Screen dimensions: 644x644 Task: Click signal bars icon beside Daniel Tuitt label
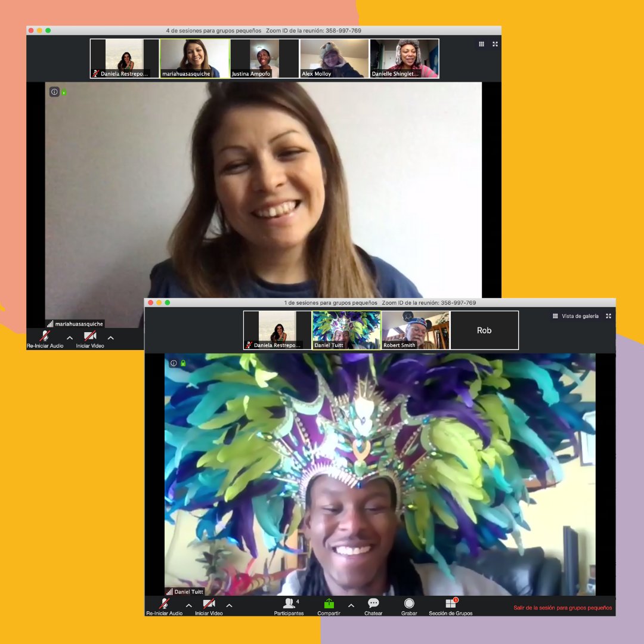pos(169,592)
